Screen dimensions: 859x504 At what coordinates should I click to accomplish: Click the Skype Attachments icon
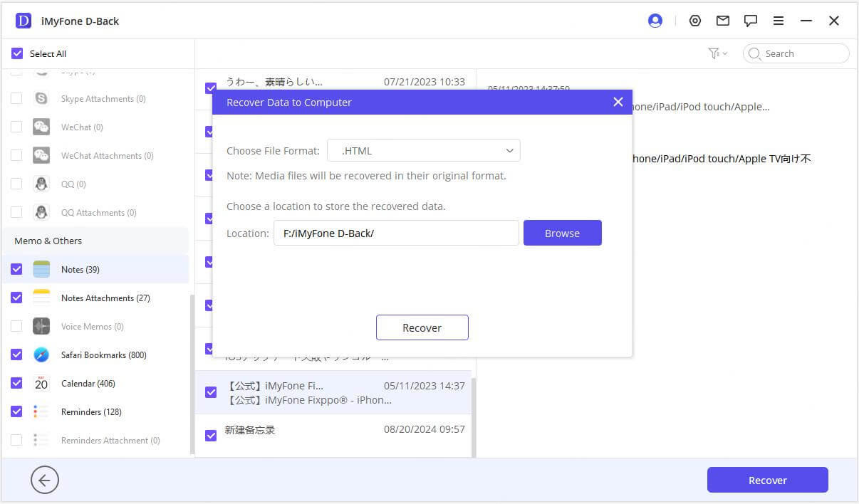[x=41, y=98]
